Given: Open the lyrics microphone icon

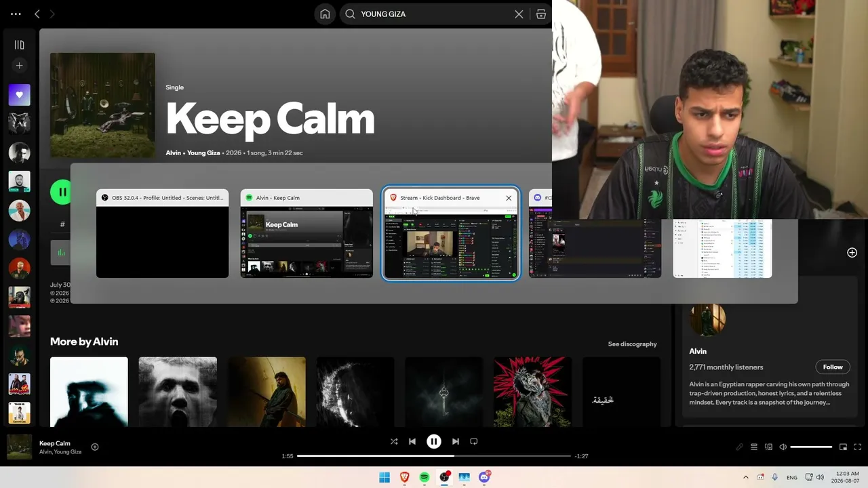Looking at the screenshot, I should click(740, 447).
